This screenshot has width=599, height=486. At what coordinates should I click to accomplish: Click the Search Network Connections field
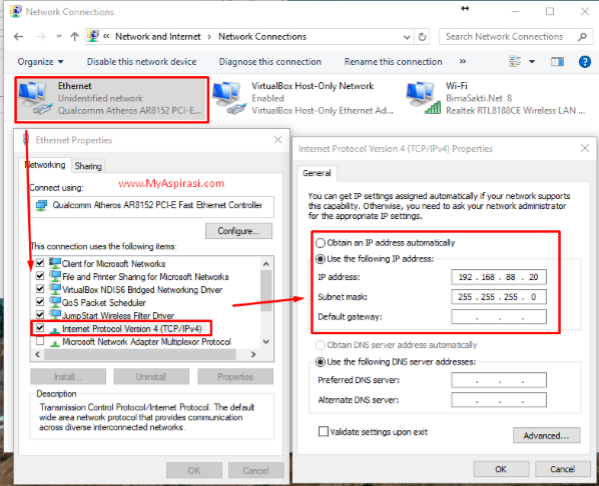(516, 37)
